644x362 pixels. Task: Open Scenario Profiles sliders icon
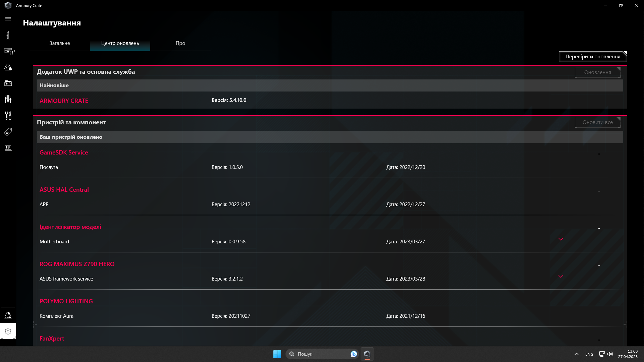(8, 99)
